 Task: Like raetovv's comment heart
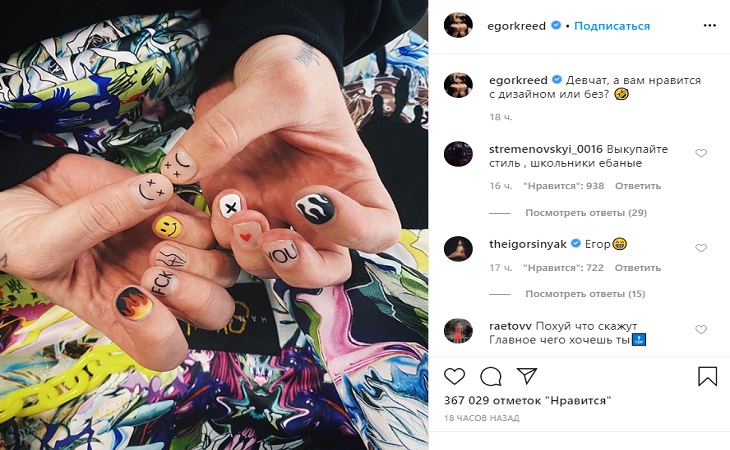[x=701, y=329]
